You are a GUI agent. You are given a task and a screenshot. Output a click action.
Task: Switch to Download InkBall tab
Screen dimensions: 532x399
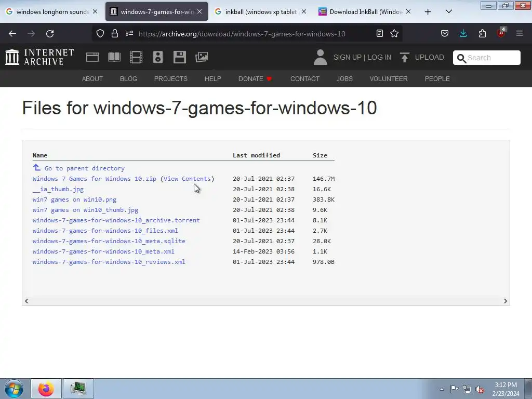point(365,11)
